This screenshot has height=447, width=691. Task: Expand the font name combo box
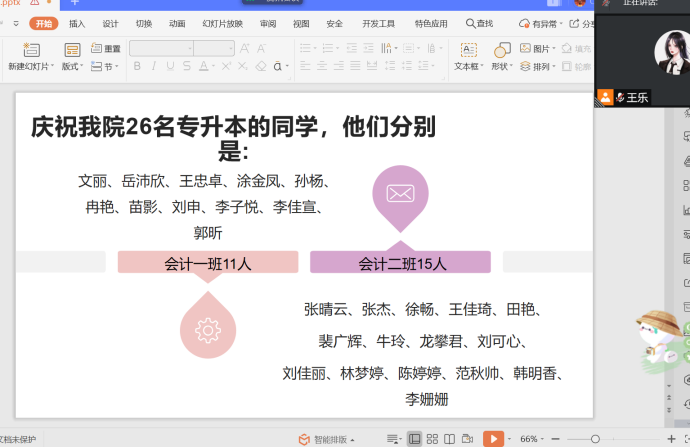(x=161, y=48)
